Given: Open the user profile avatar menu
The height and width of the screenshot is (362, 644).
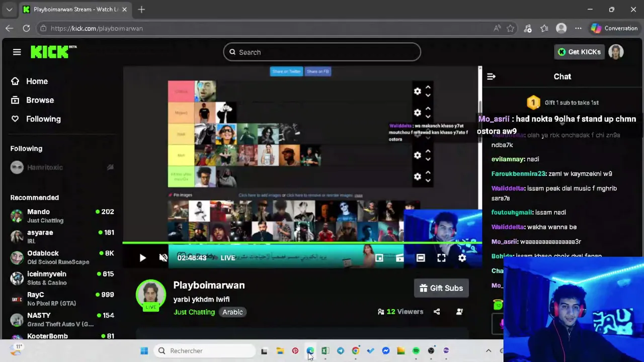Looking at the screenshot, I should click(x=616, y=52).
